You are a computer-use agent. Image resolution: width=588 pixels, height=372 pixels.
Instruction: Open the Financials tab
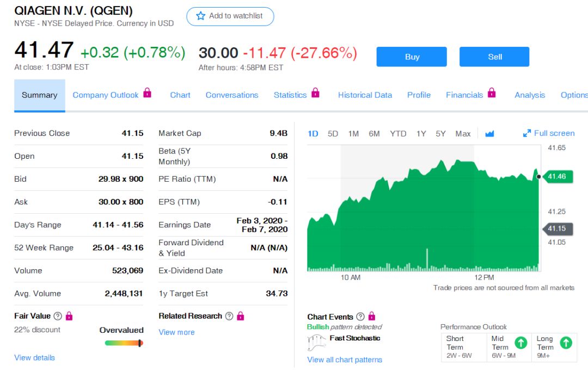tap(464, 95)
